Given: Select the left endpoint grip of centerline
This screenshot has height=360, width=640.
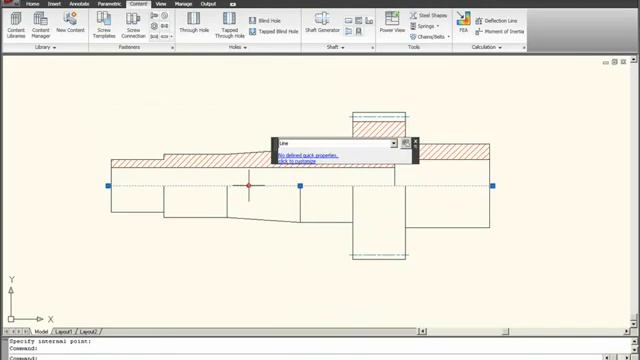Looking at the screenshot, I should point(108,186).
